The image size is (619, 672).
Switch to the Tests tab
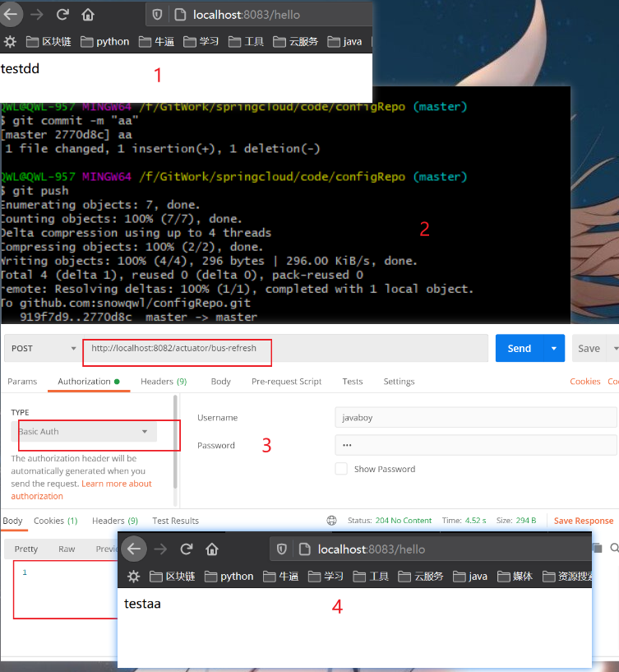pyautogui.click(x=352, y=382)
